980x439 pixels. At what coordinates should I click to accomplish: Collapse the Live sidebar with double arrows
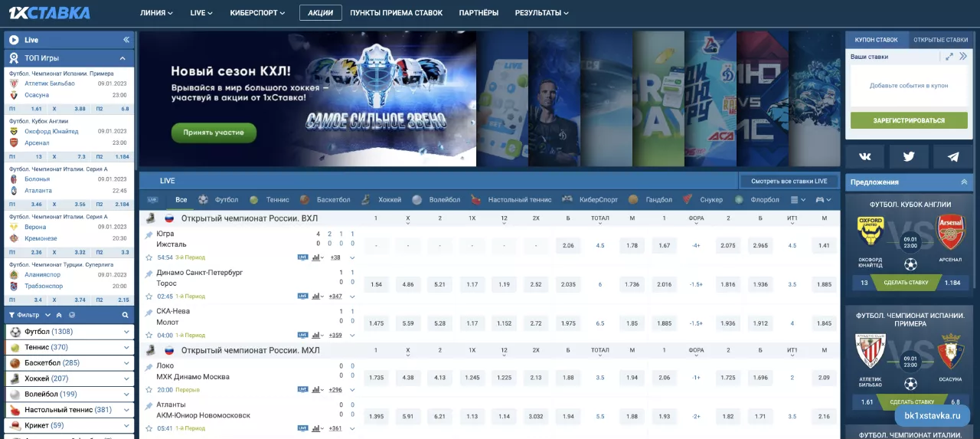point(126,40)
